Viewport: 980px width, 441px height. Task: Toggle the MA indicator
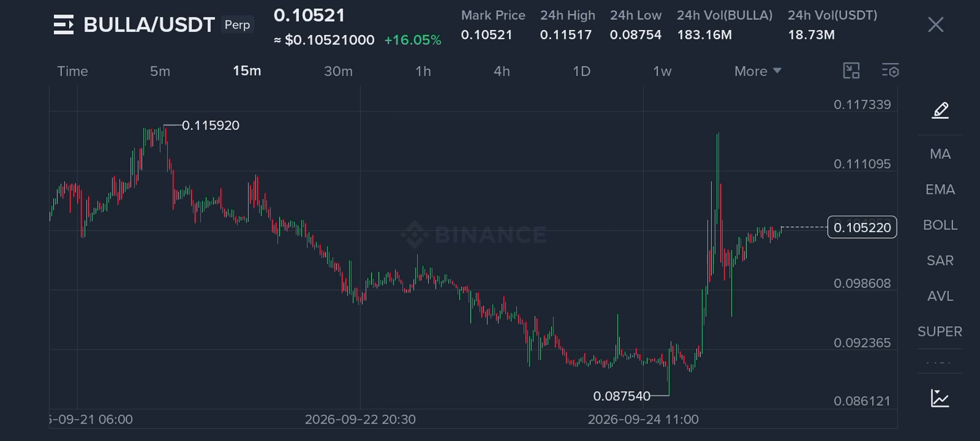pos(940,154)
